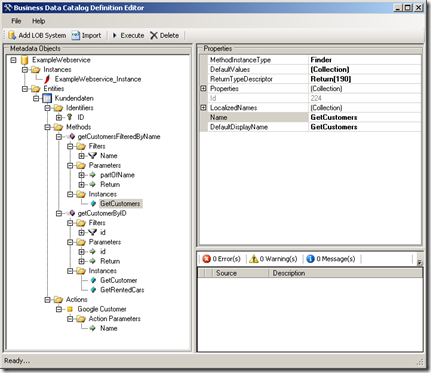Image resolution: width=431 pixels, height=373 pixels.
Task: Expand the ID identifier node
Action: [59, 117]
